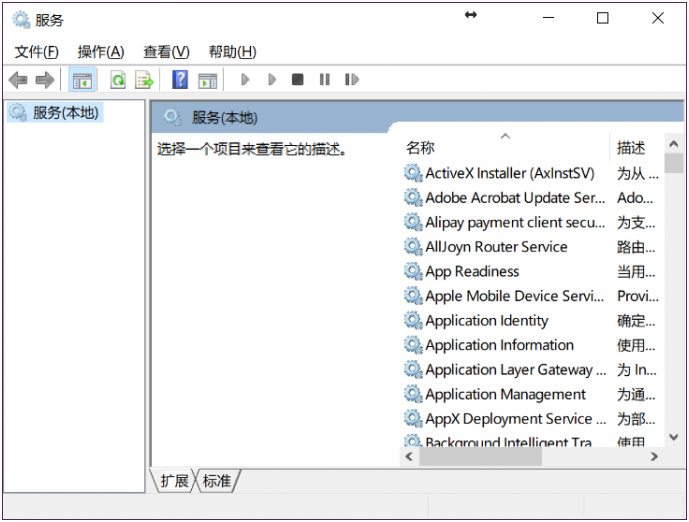Toggle the show/hide console tree icon
The width and height of the screenshot is (689, 522).
tap(82, 80)
